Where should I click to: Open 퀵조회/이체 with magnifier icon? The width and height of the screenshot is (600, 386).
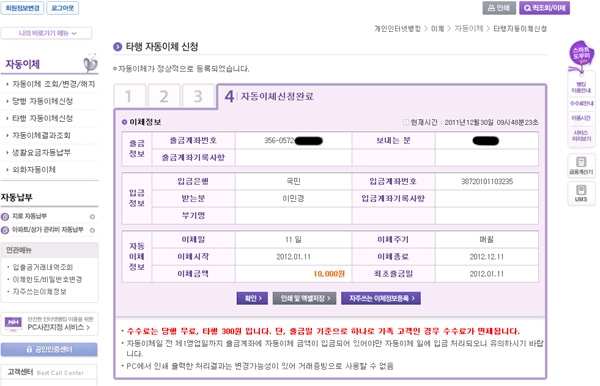(544, 8)
